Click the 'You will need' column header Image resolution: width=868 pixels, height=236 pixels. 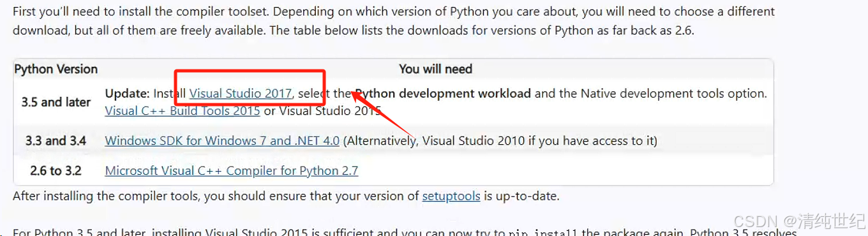point(436,69)
